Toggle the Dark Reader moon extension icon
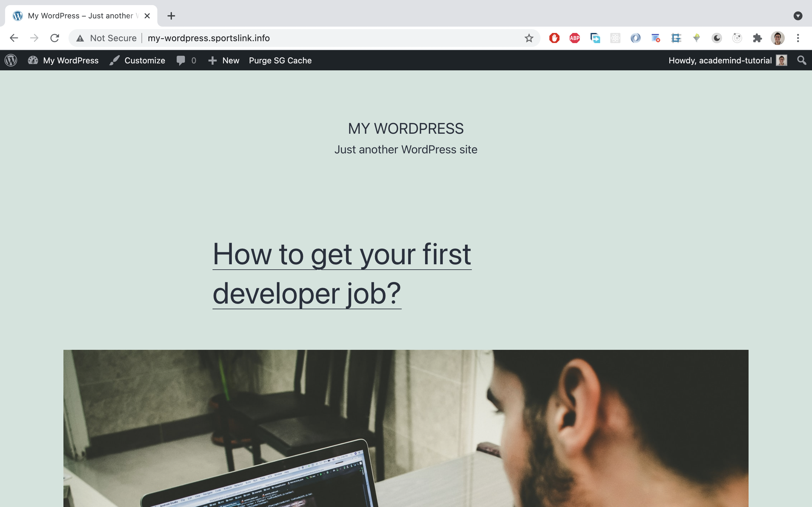 coord(716,38)
